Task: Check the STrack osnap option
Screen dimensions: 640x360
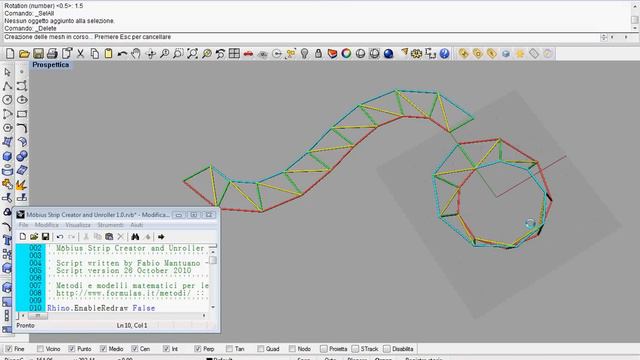Action: [x=355, y=349]
